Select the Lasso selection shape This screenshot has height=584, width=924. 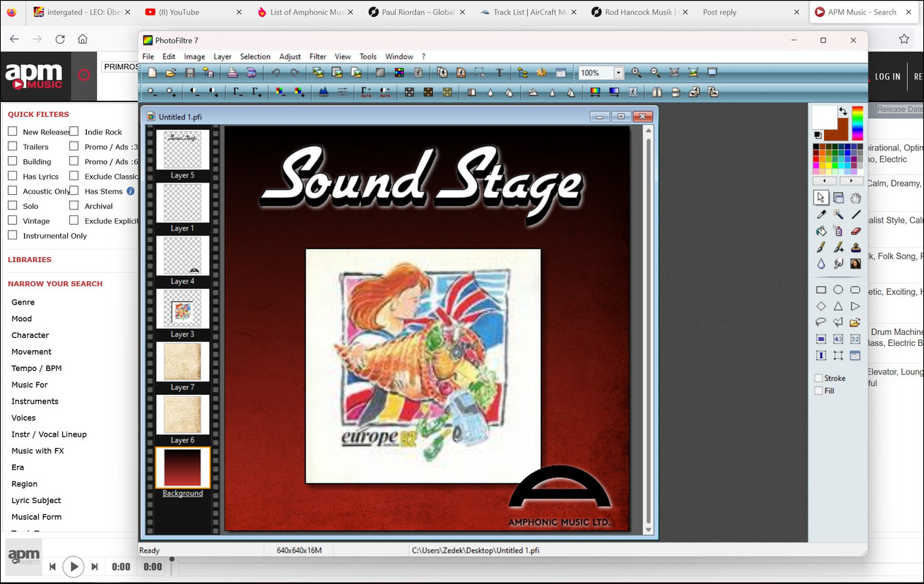pos(821,322)
